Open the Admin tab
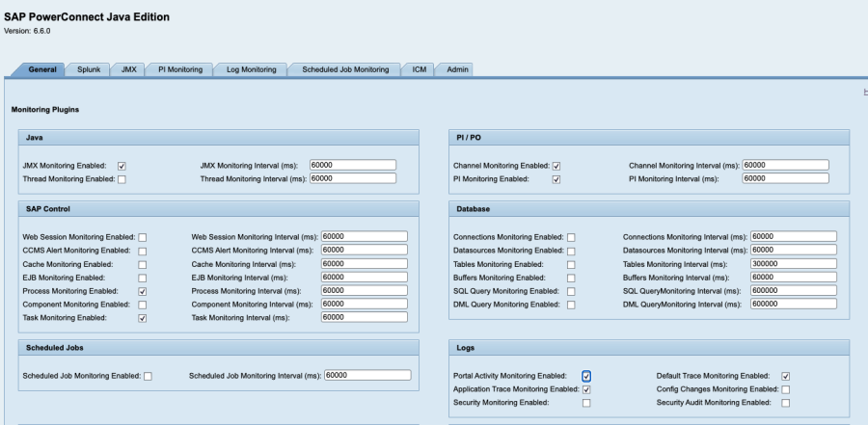The width and height of the screenshot is (868, 425). 457,69
